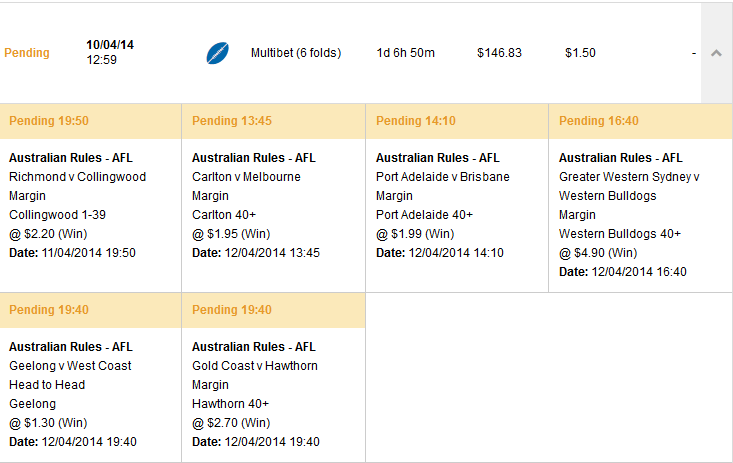This screenshot has width=733, height=463.
Task: Select the Pending 19:50 leg header
Action: coord(91,121)
